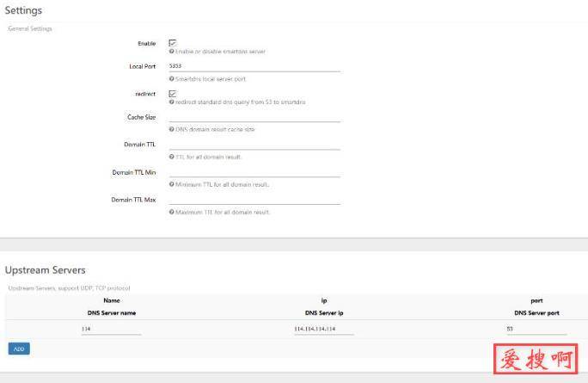Screen dimensions: 588x383
Task: Select the Domain TTL Min input
Action: coord(254,172)
